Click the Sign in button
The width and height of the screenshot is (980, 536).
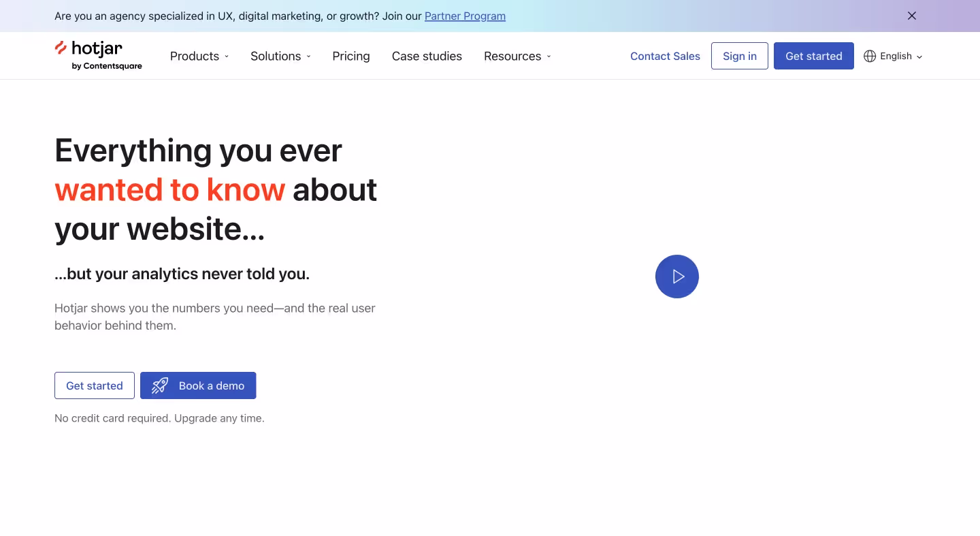click(740, 56)
